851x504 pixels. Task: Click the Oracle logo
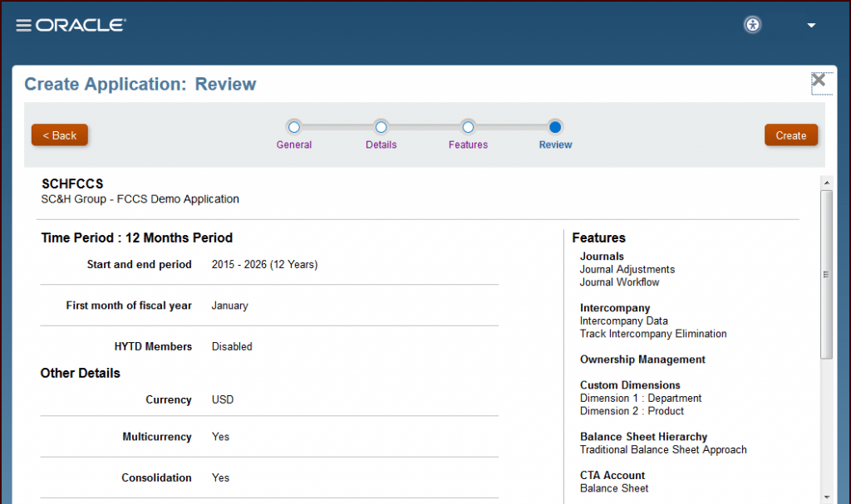[81, 26]
